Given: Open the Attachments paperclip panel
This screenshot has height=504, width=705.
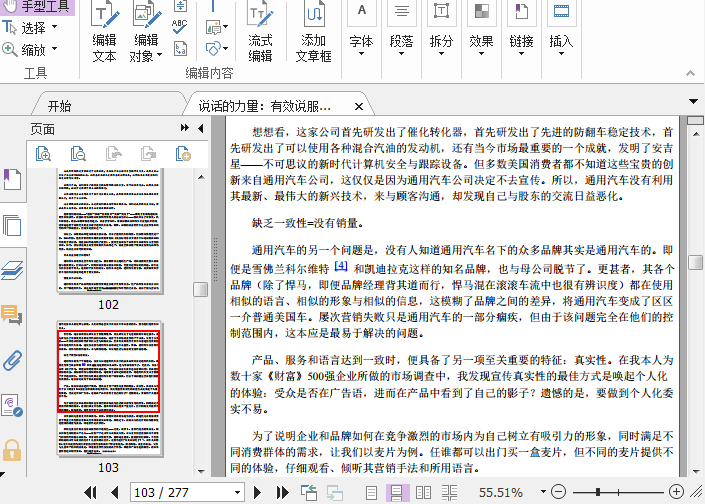Looking at the screenshot, I should click(x=12, y=360).
